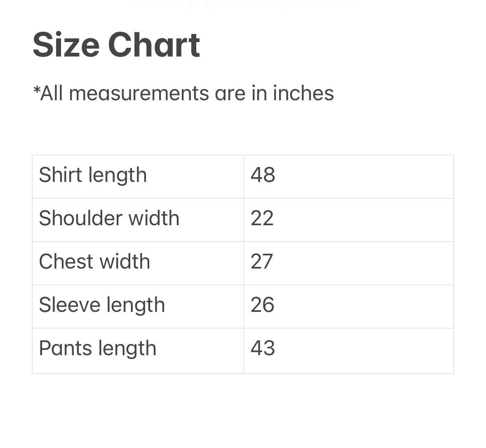Viewport: 486px width, 448px height.
Task: Click the note's faded date timestamp
Action: 243,4
